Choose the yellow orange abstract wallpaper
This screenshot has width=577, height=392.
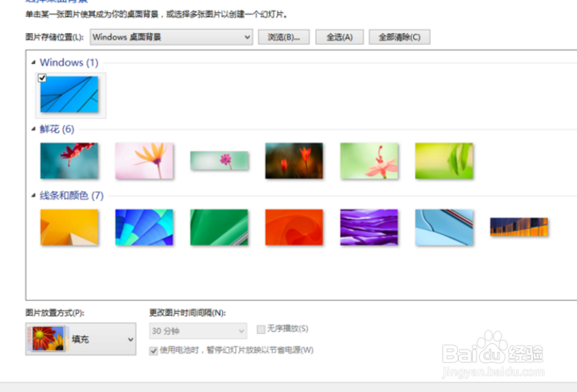pyautogui.click(x=69, y=228)
